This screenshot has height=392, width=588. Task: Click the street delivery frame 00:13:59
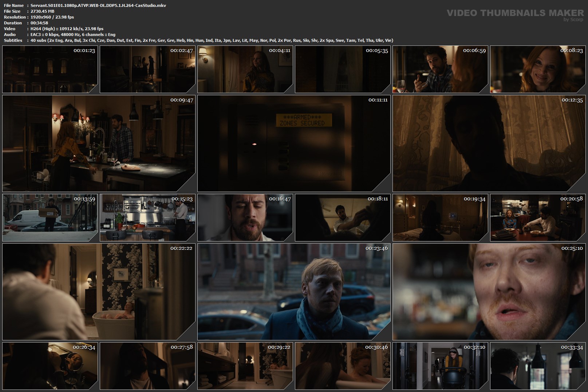[50, 217]
